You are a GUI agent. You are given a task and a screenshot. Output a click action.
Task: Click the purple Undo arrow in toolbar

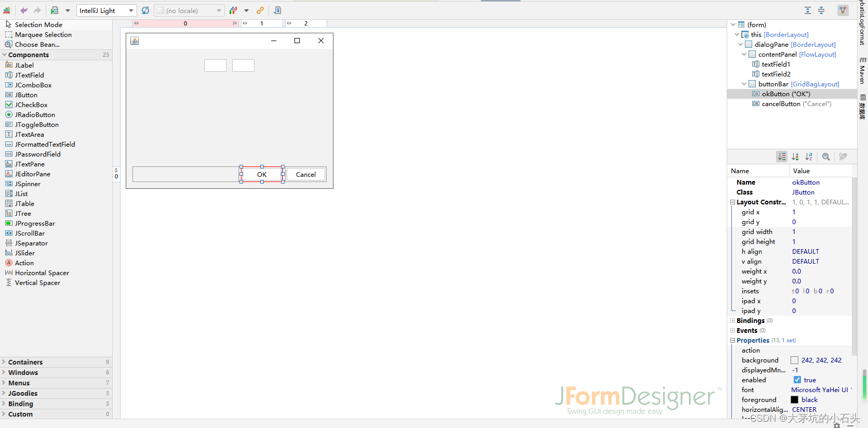pyautogui.click(x=24, y=10)
